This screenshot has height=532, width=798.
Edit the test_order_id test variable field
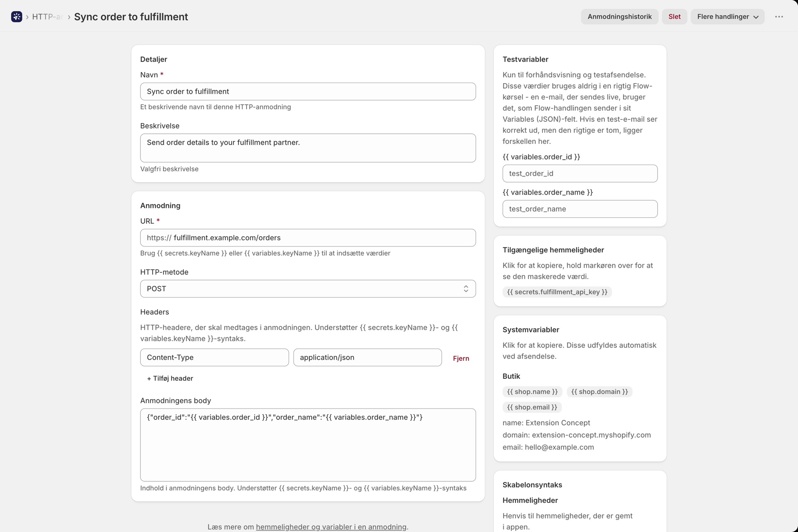(x=580, y=173)
